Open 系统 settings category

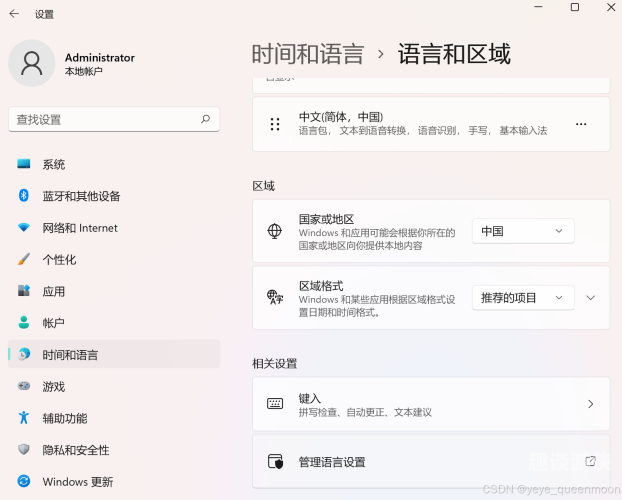point(114,164)
